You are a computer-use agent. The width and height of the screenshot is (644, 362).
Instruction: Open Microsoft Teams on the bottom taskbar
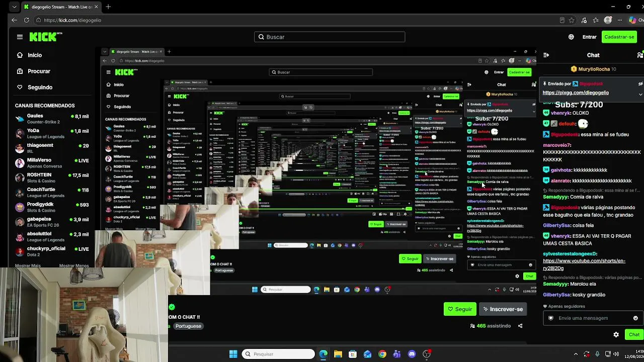397,354
